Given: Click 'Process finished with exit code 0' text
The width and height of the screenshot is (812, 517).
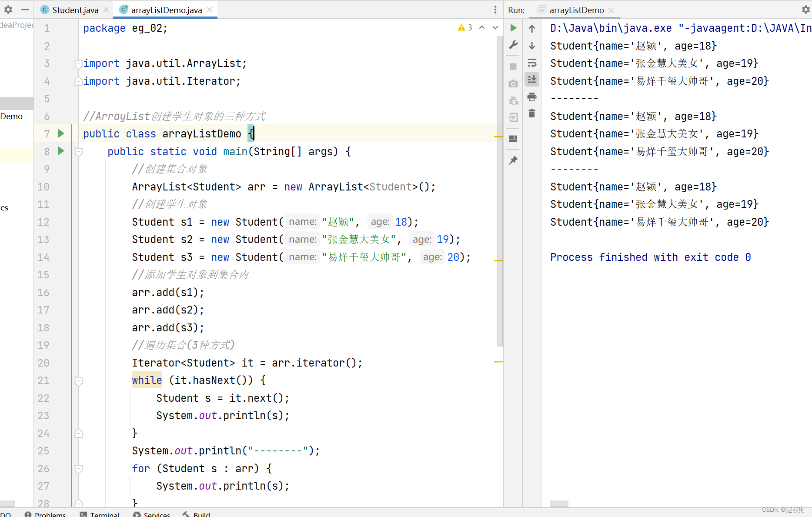Looking at the screenshot, I should pos(650,257).
